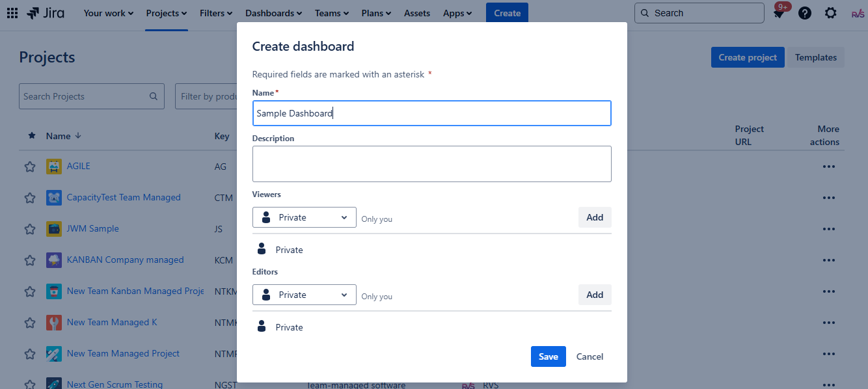Viewport: 868px width, 389px height.
Task: Open the app switcher grid icon
Action: (x=12, y=13)
